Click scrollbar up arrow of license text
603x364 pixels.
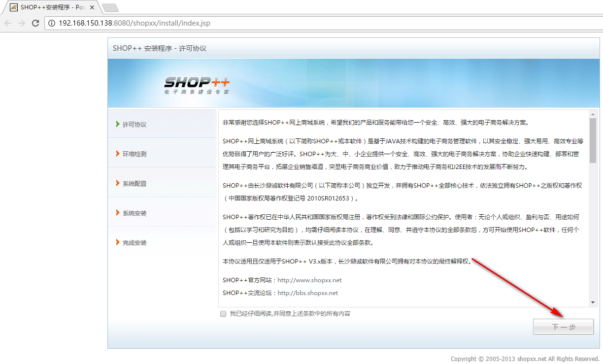pyautogui.click(x=593, y=114)
